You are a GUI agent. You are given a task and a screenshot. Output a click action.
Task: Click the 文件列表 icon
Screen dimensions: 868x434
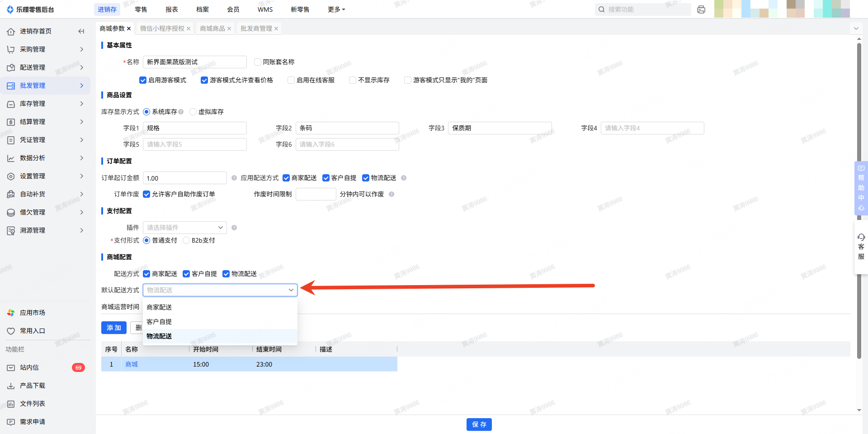point(11,404)
